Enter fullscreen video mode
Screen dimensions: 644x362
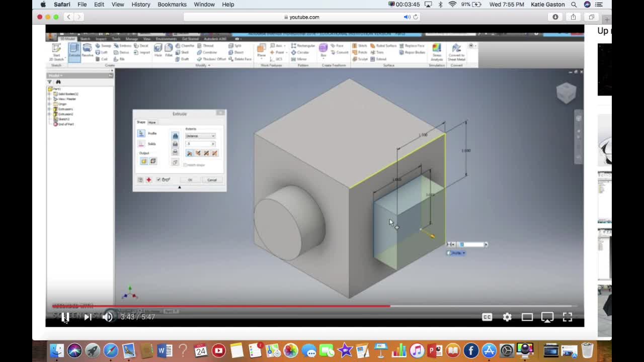(x=568, y=317)
